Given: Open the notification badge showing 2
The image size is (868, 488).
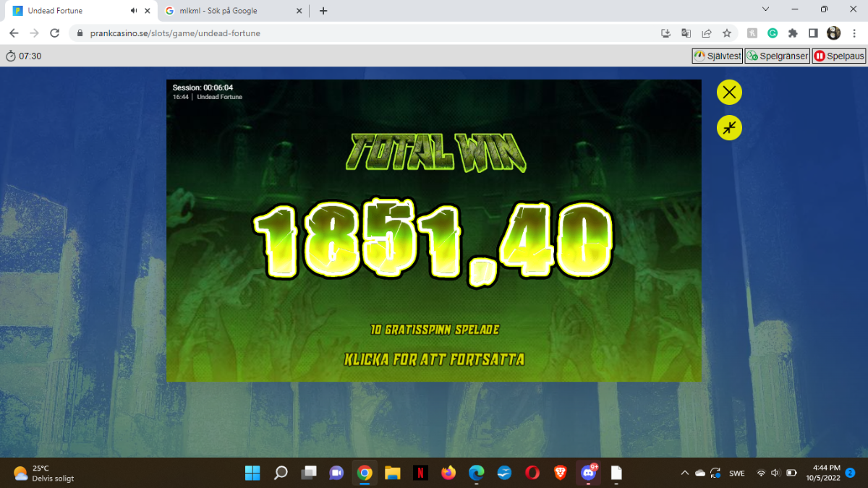Looking at the screenshot, I should tap(851, 473).
